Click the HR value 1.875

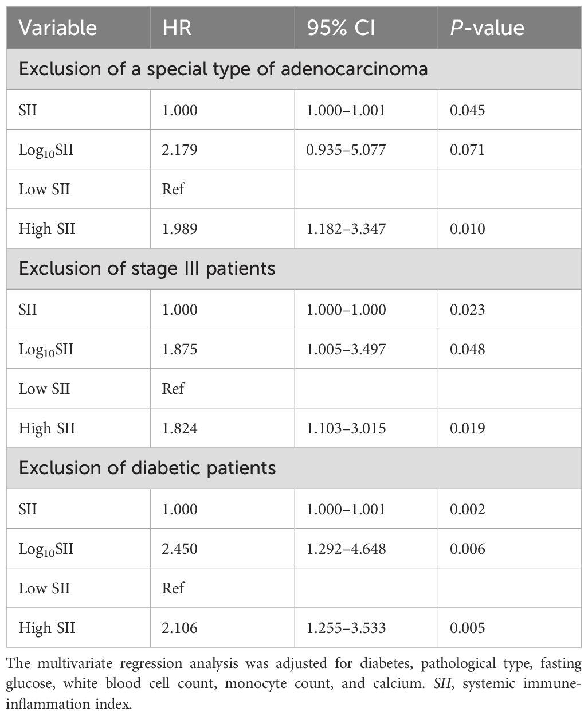point(180,349)
